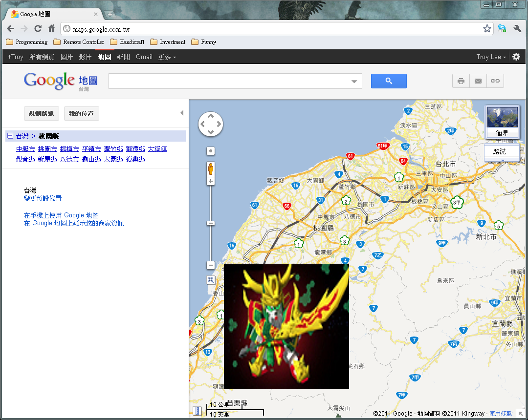Select 地圖 in the top bar
This screenshot has width=528, height=420.
point(105,57)
